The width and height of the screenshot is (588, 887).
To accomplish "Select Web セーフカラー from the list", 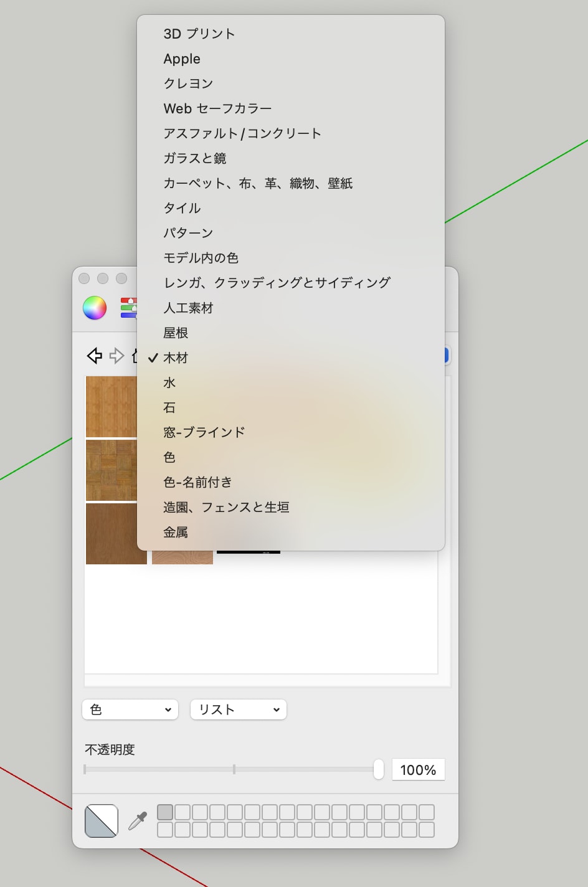I will pos(217,108).
